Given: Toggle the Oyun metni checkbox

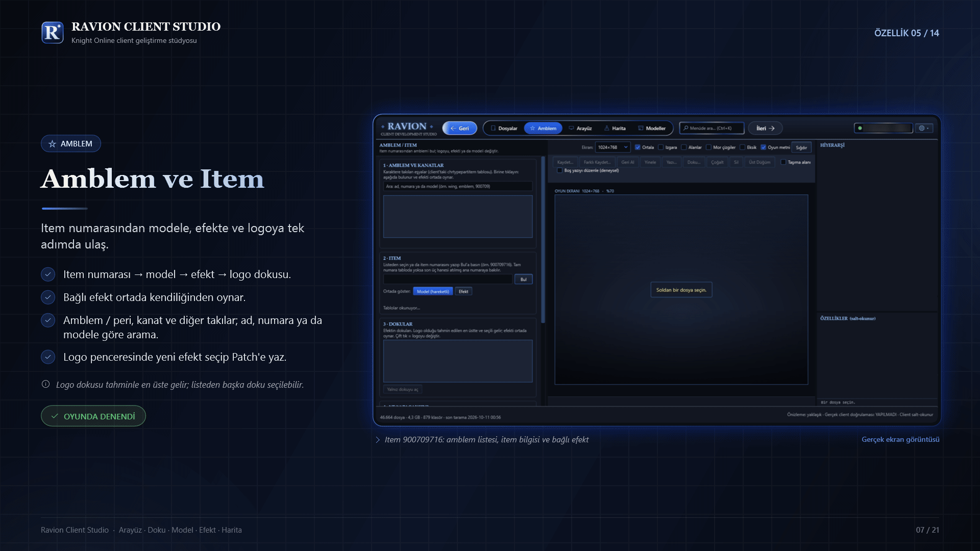Looking at the screenshot, I should tap(764, 147).
